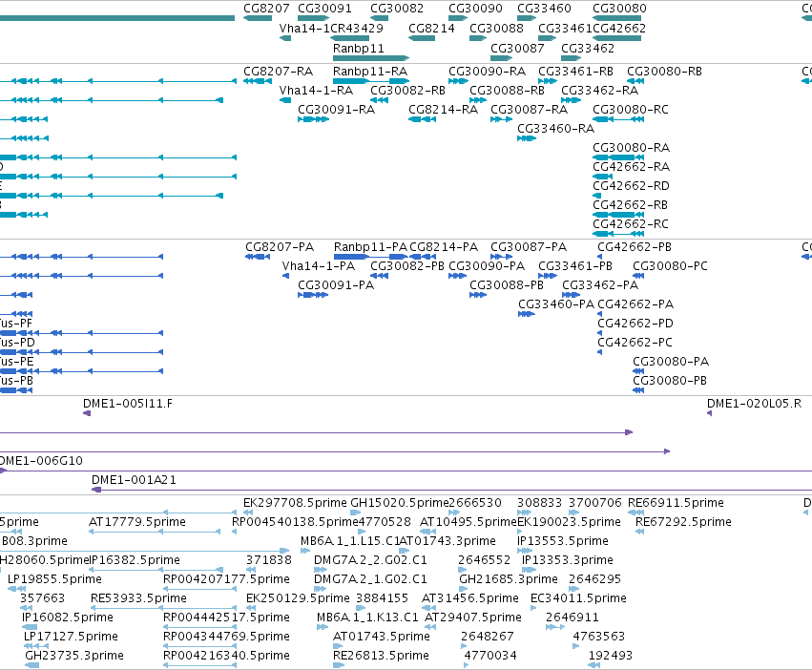Click the CG30090 gene label
812x670 pixels.
(475, 9)
